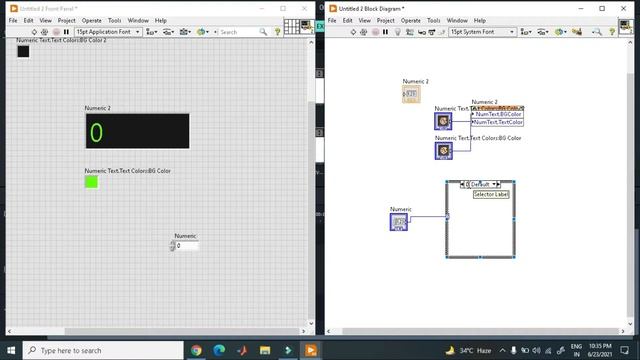Image resolution: width=640 pixels, height=360 pixels.
Task: Toggle Retain Wire Values button
Action: click(x=410, y=32)
